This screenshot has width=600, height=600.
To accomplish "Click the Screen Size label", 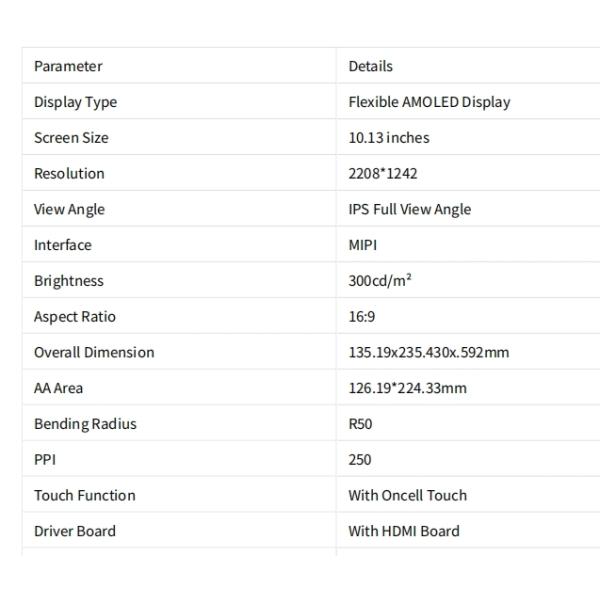I will click(71, 138).
